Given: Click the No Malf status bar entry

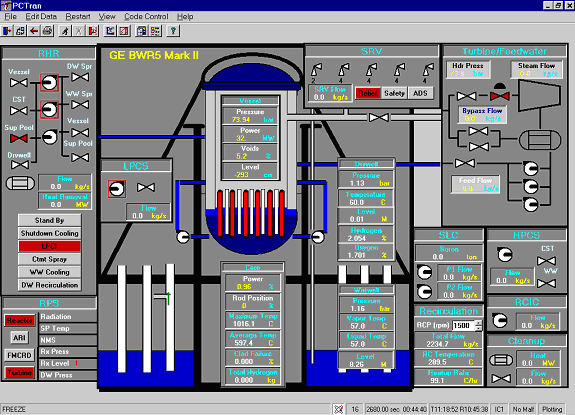Looking at the screenshot, I should (x=523, y=409).
